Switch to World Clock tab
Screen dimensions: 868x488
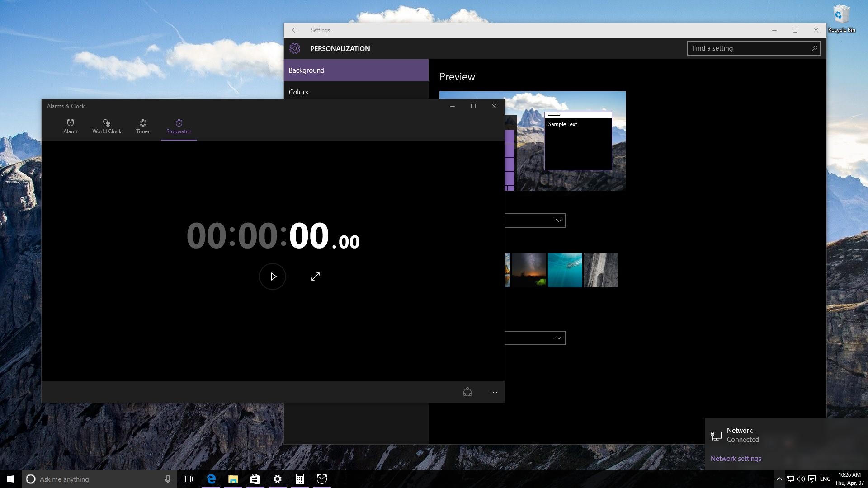[107, 127]
